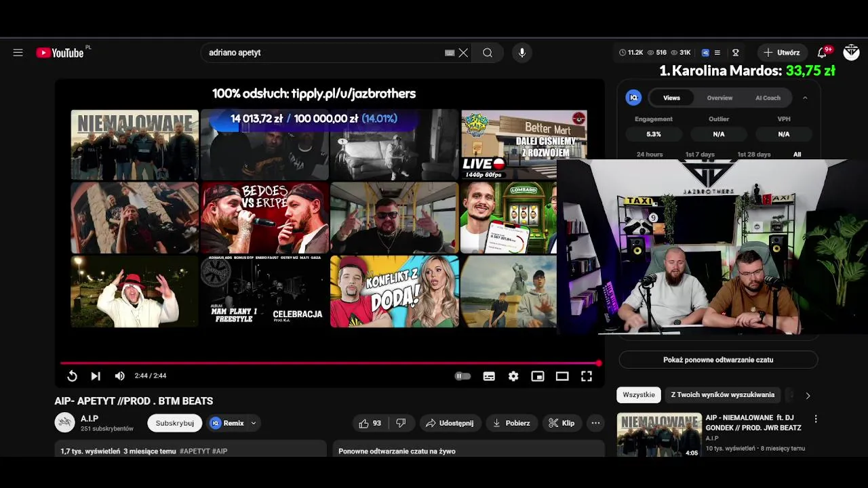Open the KONFLIKT Z DODĄ end-screen video
The width and height of the screenshot is (868, 488).
394,291
